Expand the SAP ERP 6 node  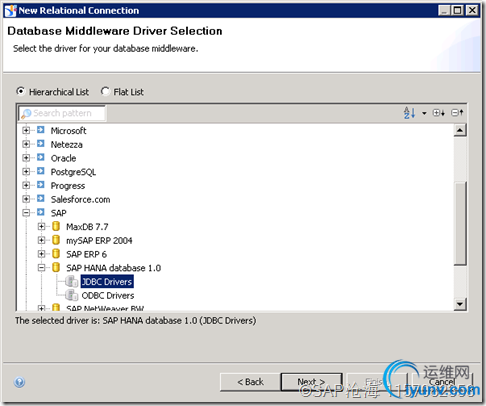pyautogui.click(x=41, y=254)
